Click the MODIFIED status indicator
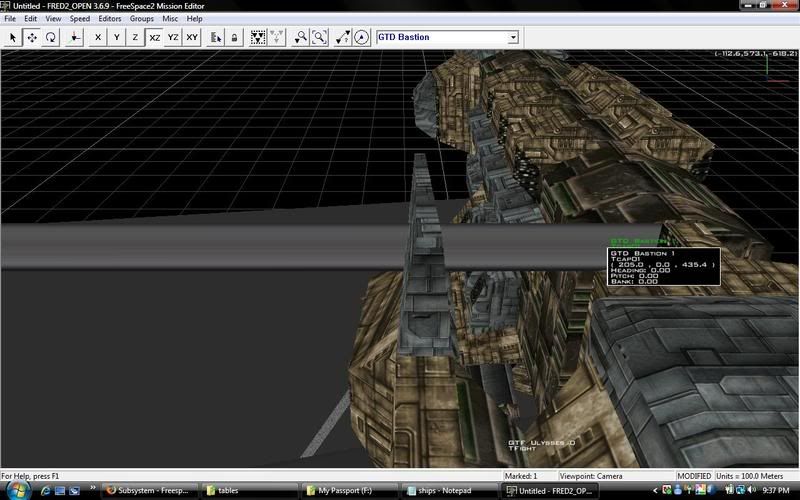This screenshot has width=800, height=500. 694,476
